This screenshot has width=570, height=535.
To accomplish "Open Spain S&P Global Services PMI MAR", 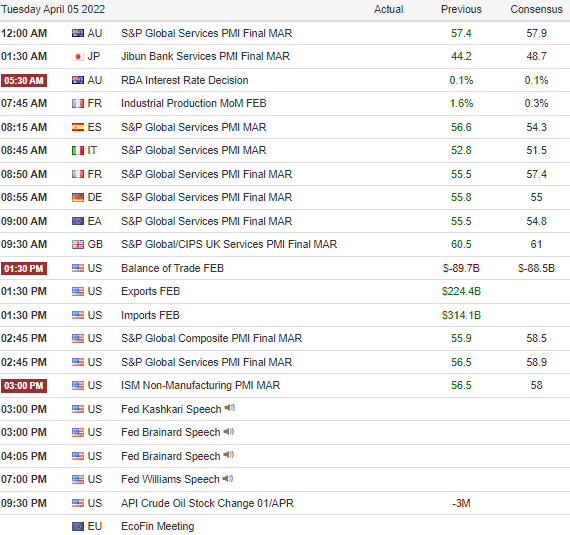I will [x=194, y=127].
